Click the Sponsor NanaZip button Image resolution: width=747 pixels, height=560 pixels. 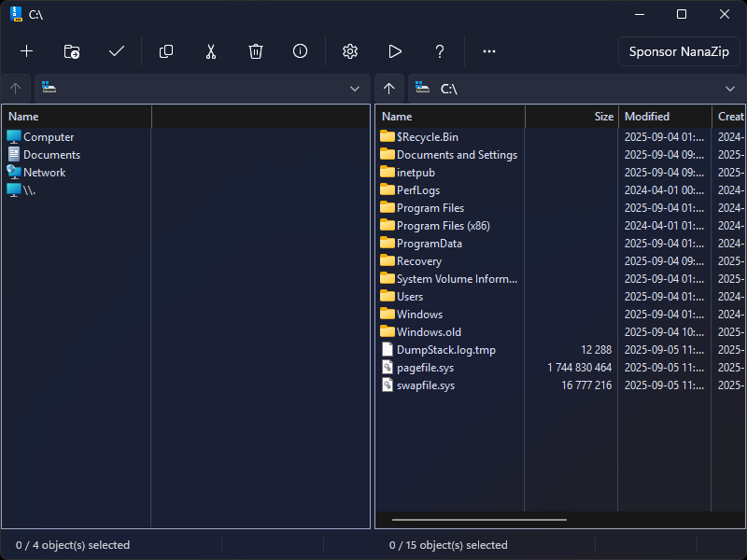point(679,51)
